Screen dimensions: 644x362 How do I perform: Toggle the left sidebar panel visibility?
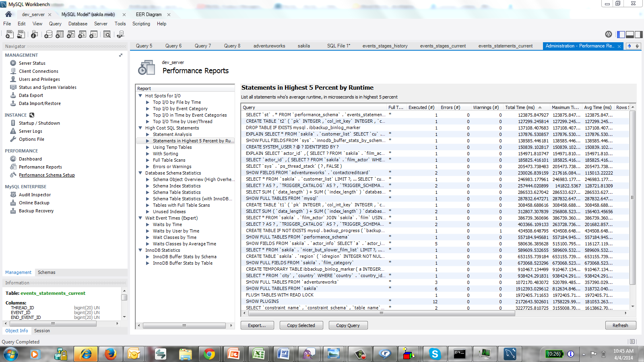click(621, 35)
